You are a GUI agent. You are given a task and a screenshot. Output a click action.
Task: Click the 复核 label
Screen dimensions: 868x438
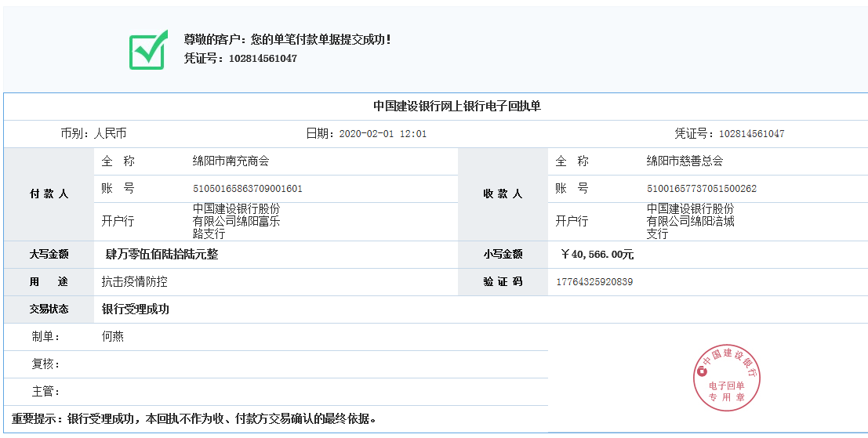(45, 364)
